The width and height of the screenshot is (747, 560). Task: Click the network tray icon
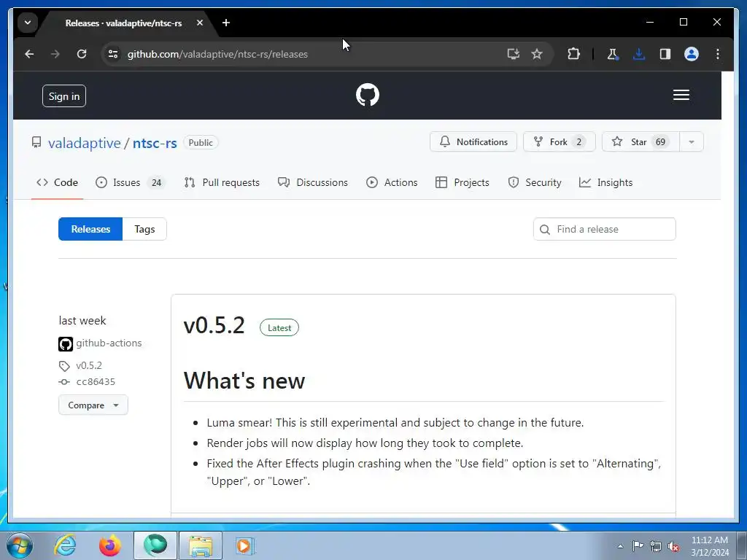(656, 546)
